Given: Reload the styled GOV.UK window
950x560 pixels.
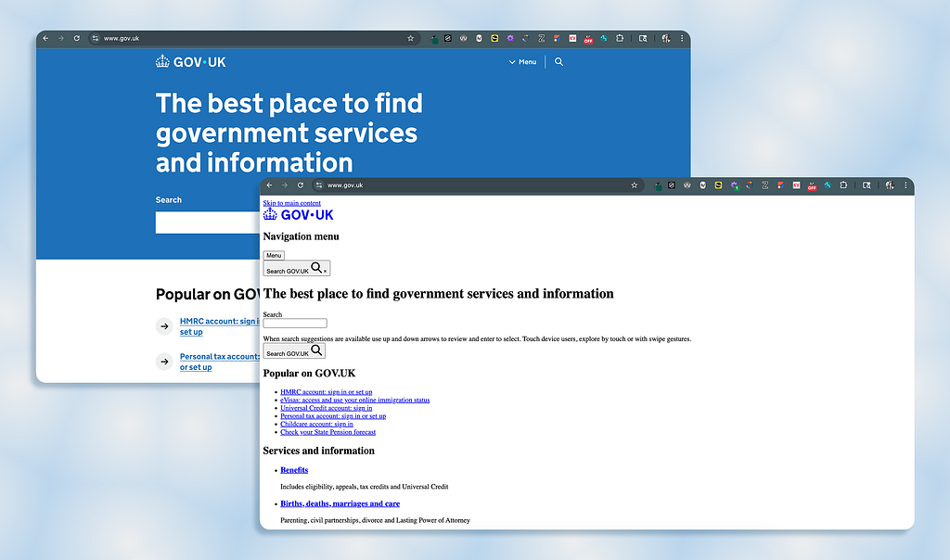Looking at the screenshot, I should tap(76, 38).
